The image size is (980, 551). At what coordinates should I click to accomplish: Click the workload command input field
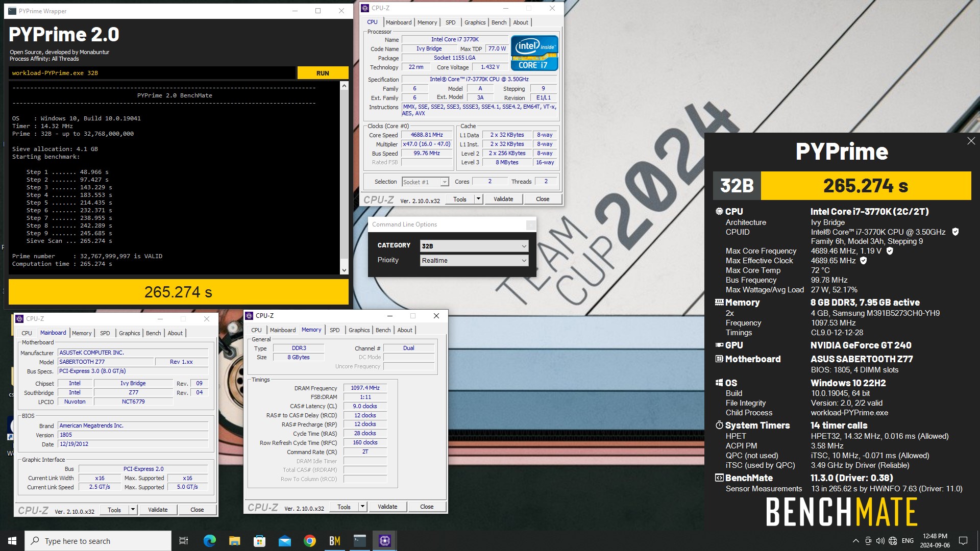point(152,73)
